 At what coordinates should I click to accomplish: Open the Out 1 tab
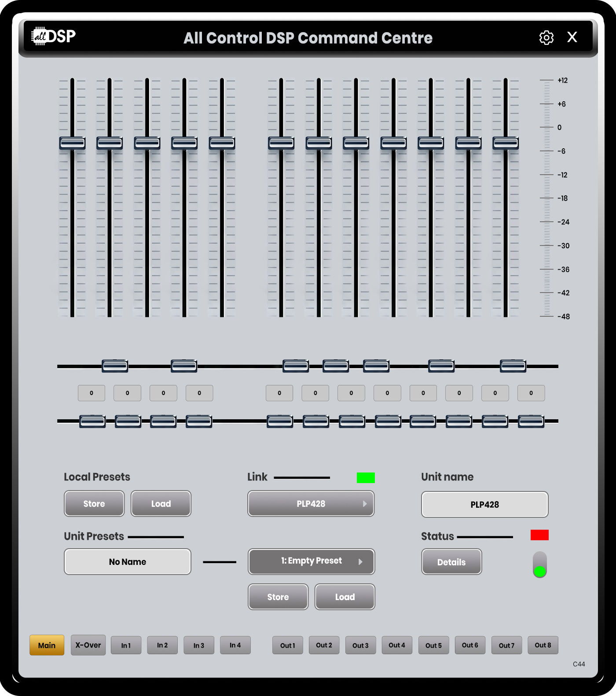288,645
